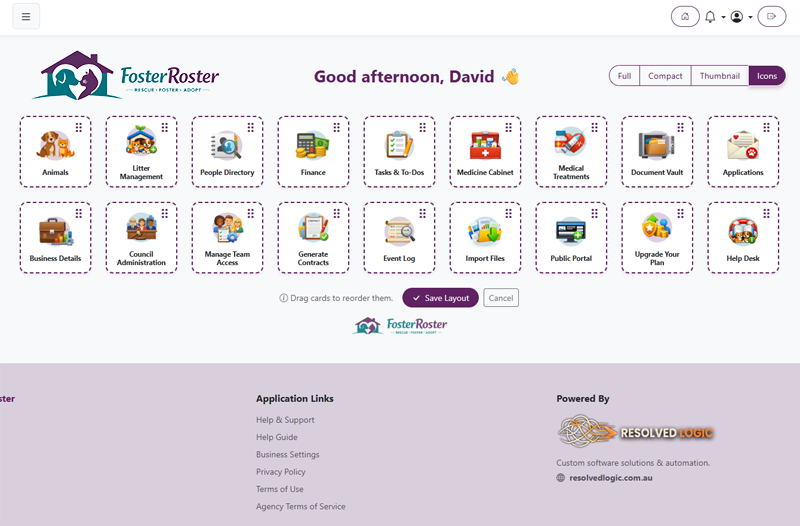Open the Animals card

coord(55,152)
